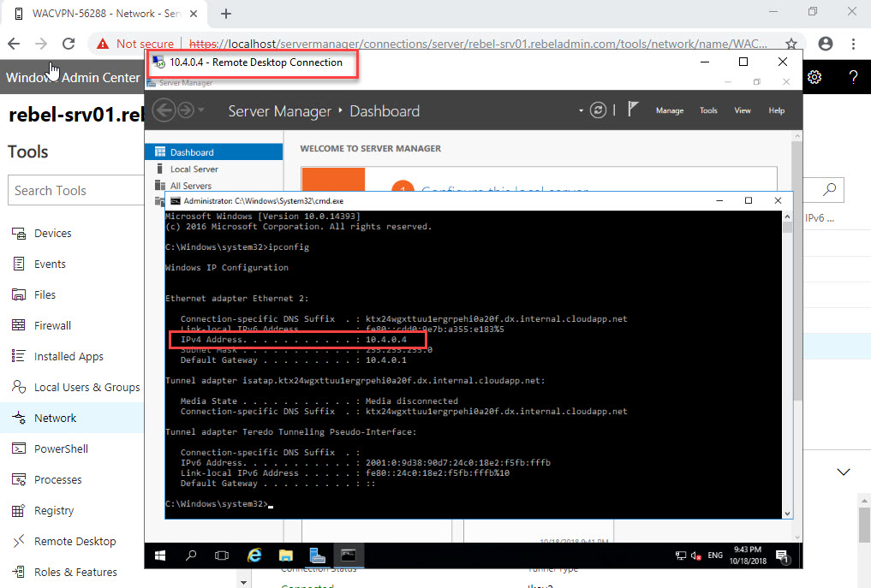Expand Server Manager navigation history dropdown
871x588 pixels.
(x=200, y=110)
